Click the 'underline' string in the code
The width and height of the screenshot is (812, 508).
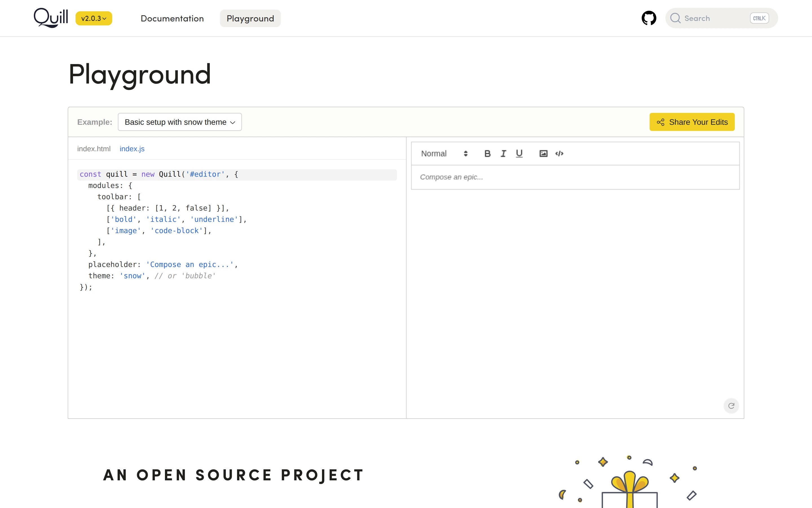214,219
